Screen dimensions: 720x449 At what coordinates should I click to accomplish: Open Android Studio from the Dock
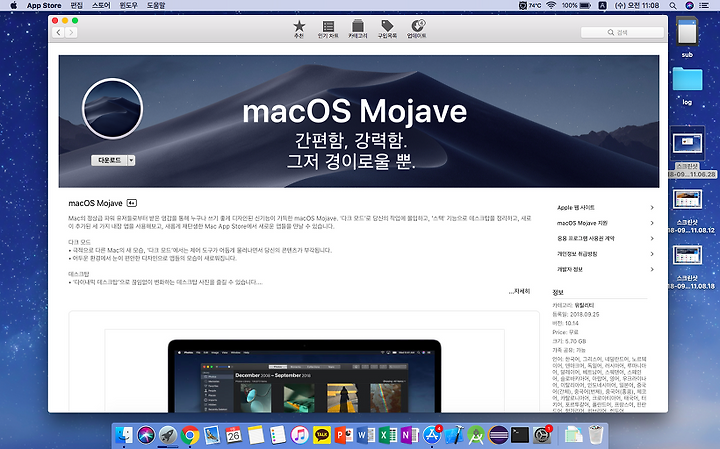[x=476, y=435]
